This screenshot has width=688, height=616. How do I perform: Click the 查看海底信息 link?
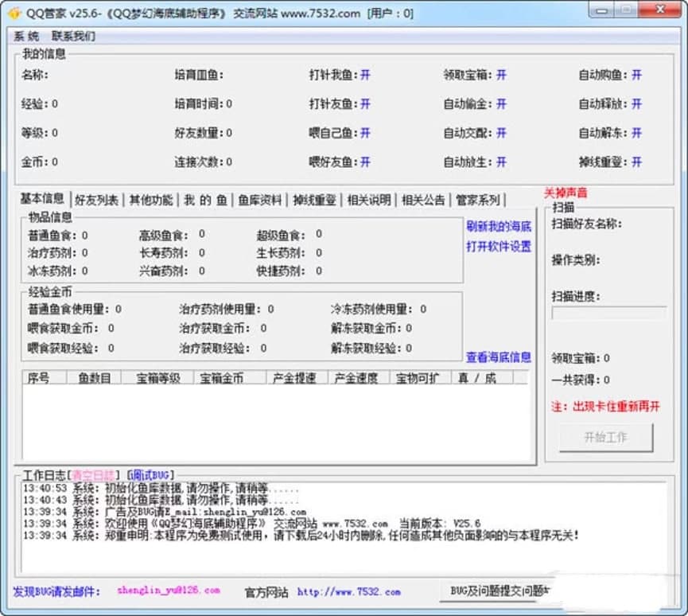(x=499, y=357)
